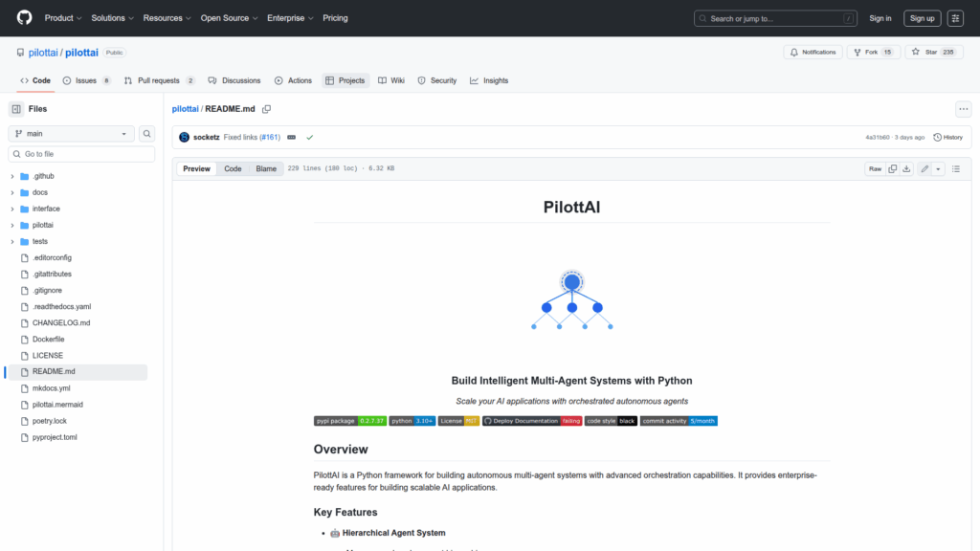View the commit status checkmark
Image resolution: width=980 pixels, height=551 pixels.
coord(309,138)
